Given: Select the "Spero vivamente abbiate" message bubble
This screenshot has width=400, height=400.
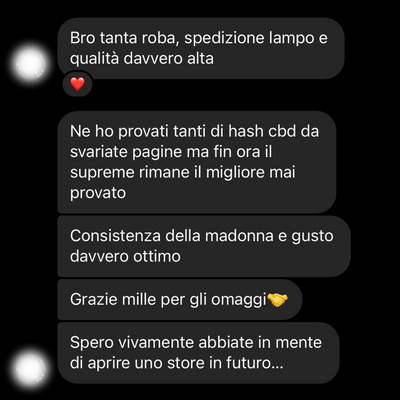Looking at the screenshot, I should tap(198, 353).
